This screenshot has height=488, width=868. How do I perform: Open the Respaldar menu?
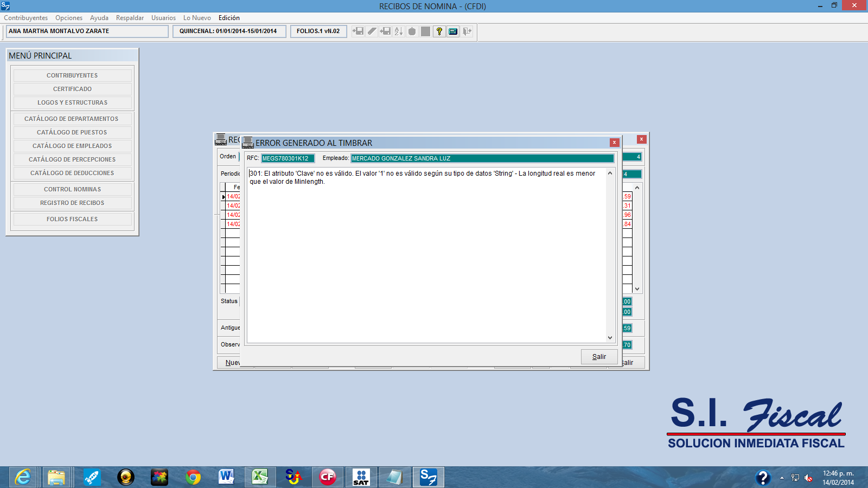130,18
